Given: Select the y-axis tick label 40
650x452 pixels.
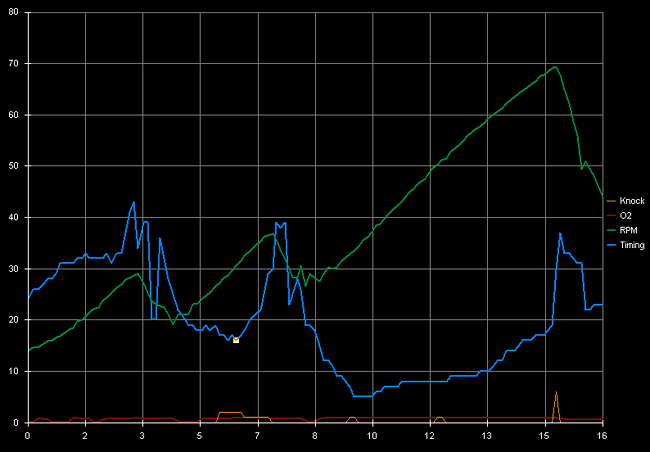Looking at the screenshot, I should 14,217.
